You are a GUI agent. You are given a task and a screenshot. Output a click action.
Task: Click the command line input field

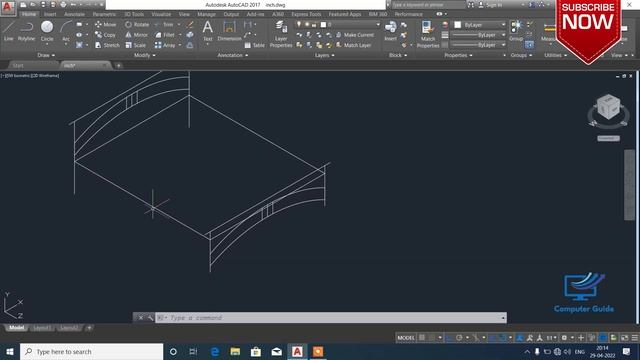click(331, 318)
